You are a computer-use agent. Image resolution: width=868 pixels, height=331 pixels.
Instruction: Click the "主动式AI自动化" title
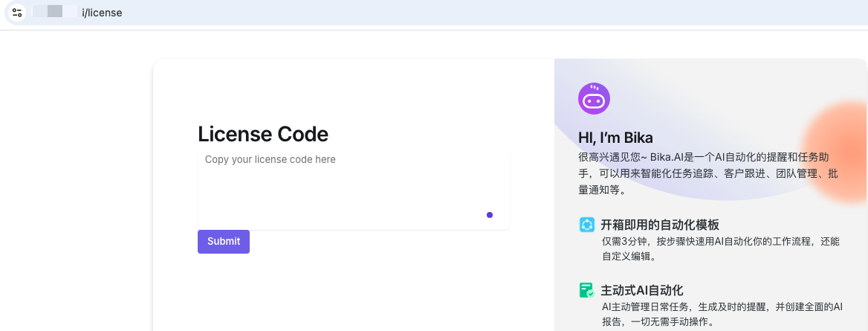point(642,290)
